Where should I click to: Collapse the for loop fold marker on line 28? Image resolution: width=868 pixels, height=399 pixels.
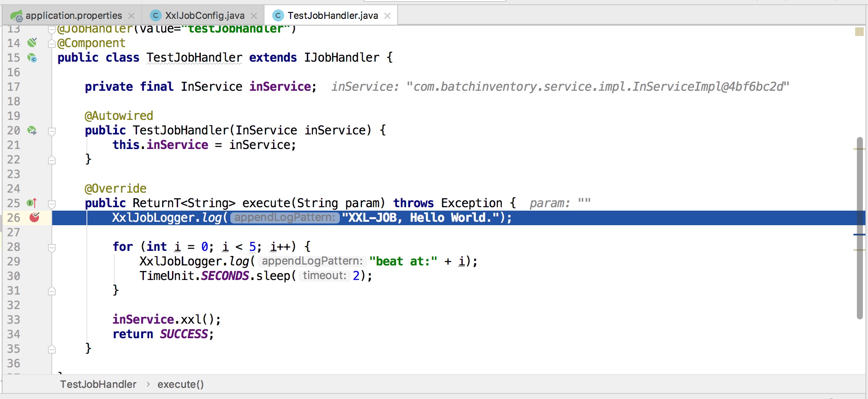[x=52, y=247]
